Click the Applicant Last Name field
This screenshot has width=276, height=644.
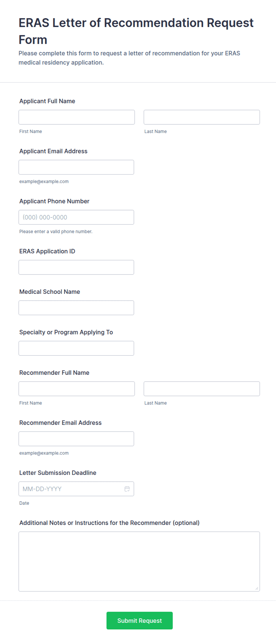[x=202, y=117]
